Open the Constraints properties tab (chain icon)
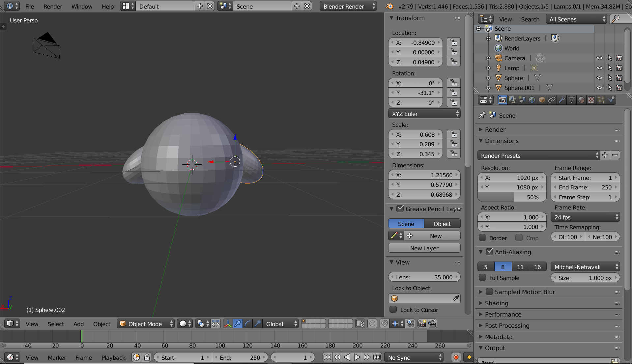The height and width of the screenshot is (364, 632). 552,100
